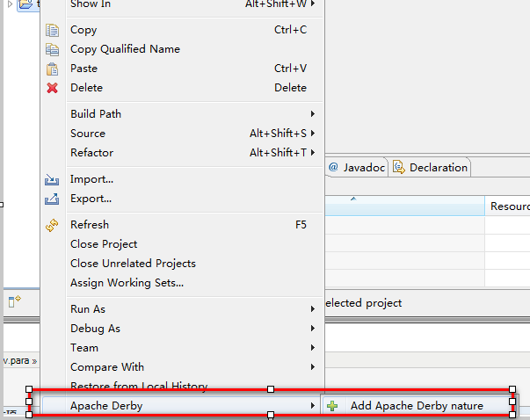This screenshot has height=420, width=530.
Task: Expand the Debug As submenu arrow
Action: (313, 328)
